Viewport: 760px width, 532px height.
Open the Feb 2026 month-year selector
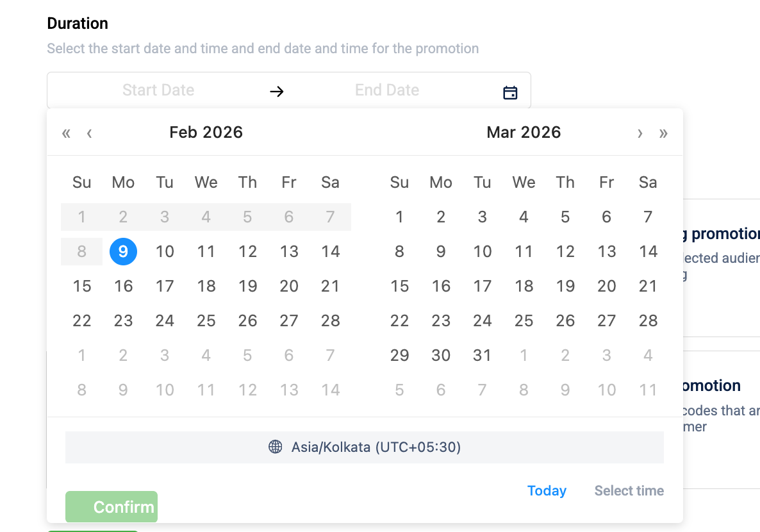(206, 133)
